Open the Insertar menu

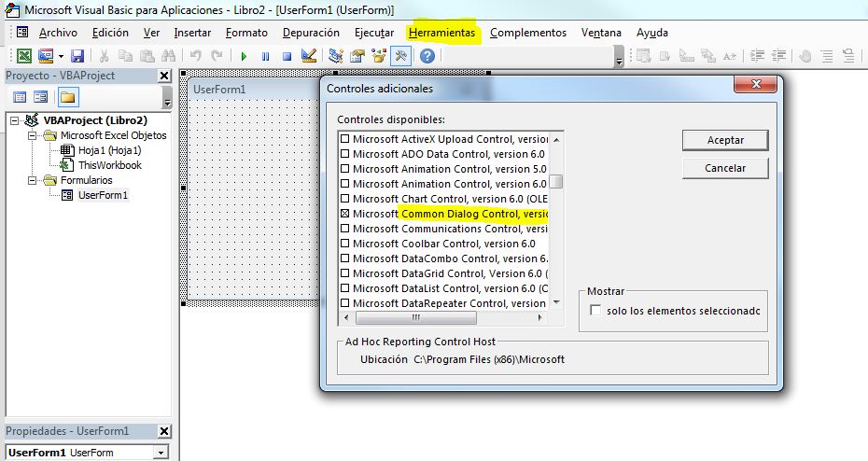[192, 33]
